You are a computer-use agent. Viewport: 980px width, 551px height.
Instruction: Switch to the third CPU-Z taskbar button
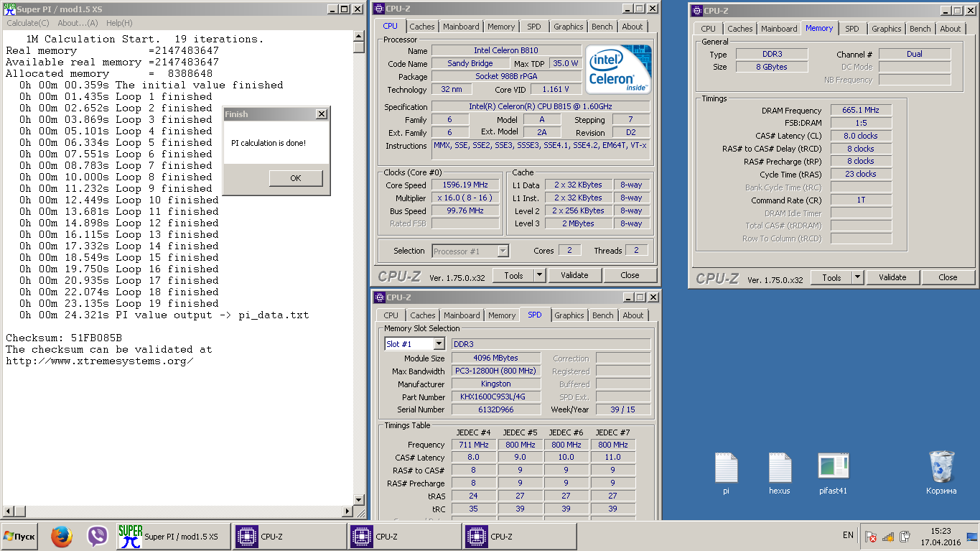click(520, 537)
